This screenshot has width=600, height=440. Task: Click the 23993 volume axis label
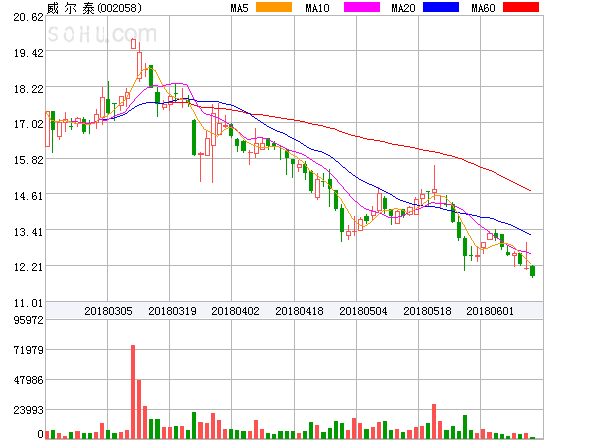28,410
